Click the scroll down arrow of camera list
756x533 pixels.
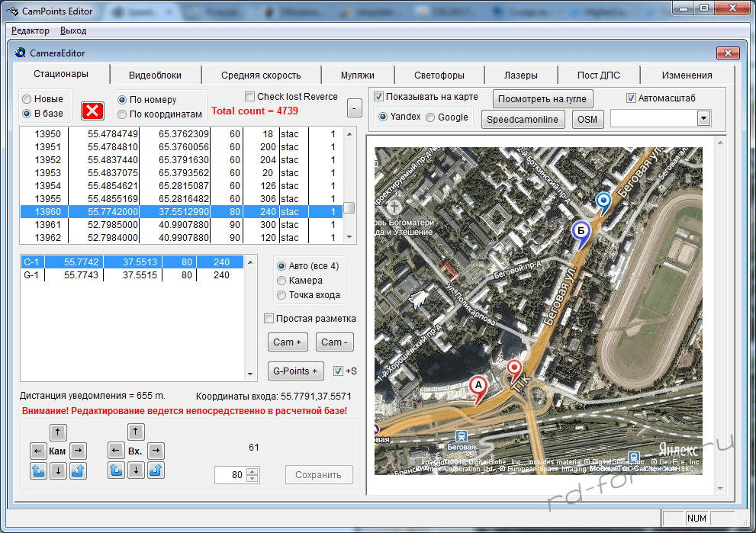pyautogui.click(x=349, y=238)
